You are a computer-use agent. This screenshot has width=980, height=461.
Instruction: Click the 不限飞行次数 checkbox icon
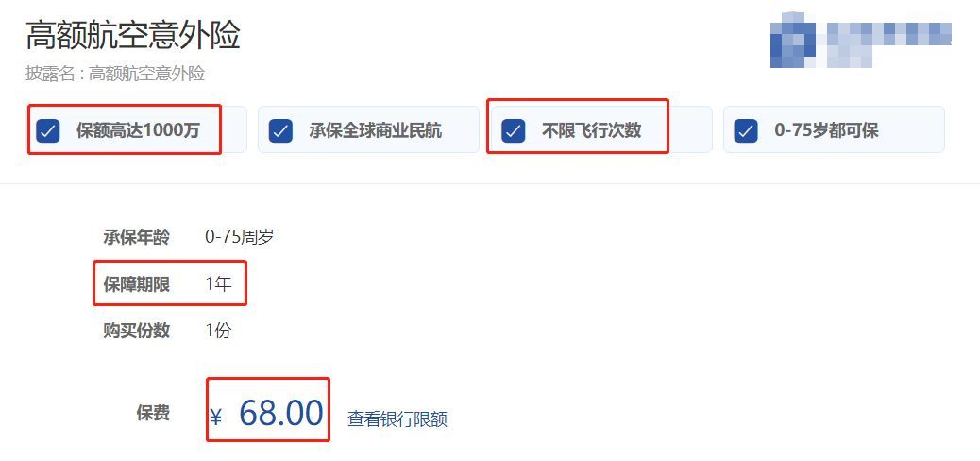click(513, 130)
